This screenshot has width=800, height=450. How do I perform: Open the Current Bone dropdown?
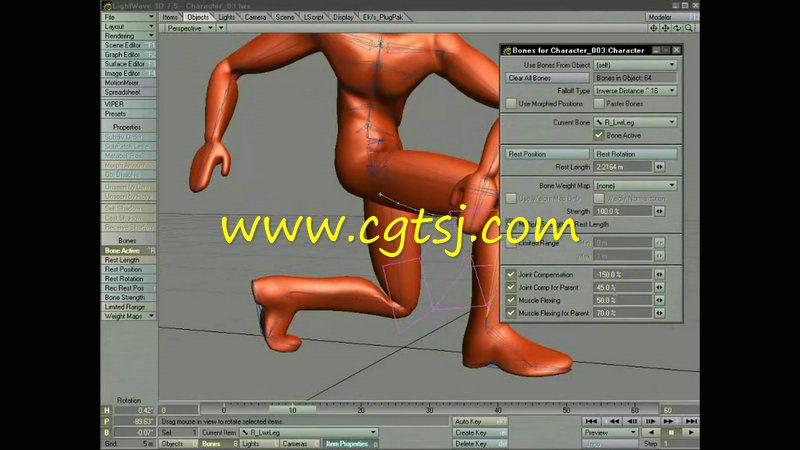(x=635, y=122)
